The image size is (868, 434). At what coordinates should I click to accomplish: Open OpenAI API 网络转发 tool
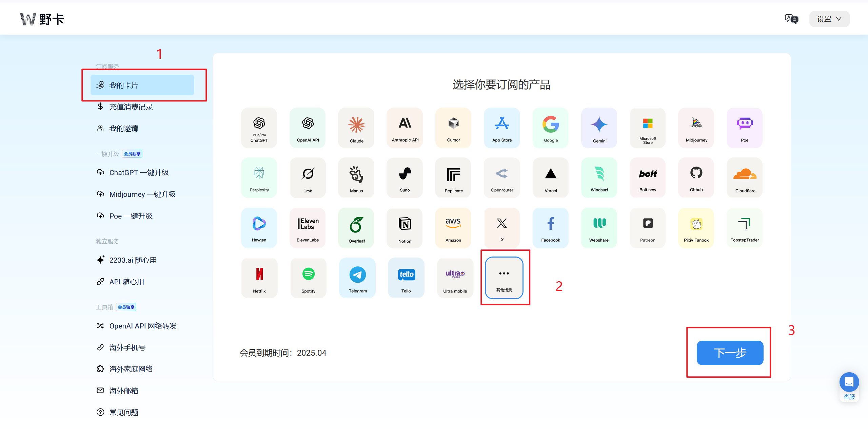[142, 326]
